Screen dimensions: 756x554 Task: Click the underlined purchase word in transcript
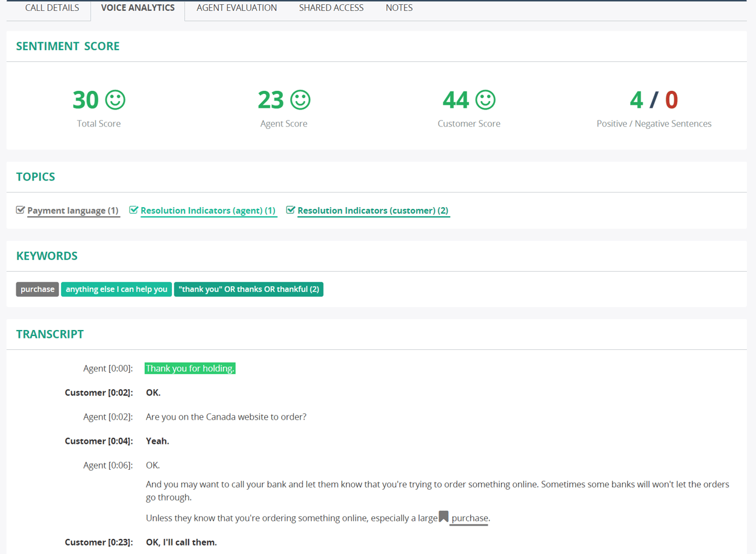tap(469, 518)
